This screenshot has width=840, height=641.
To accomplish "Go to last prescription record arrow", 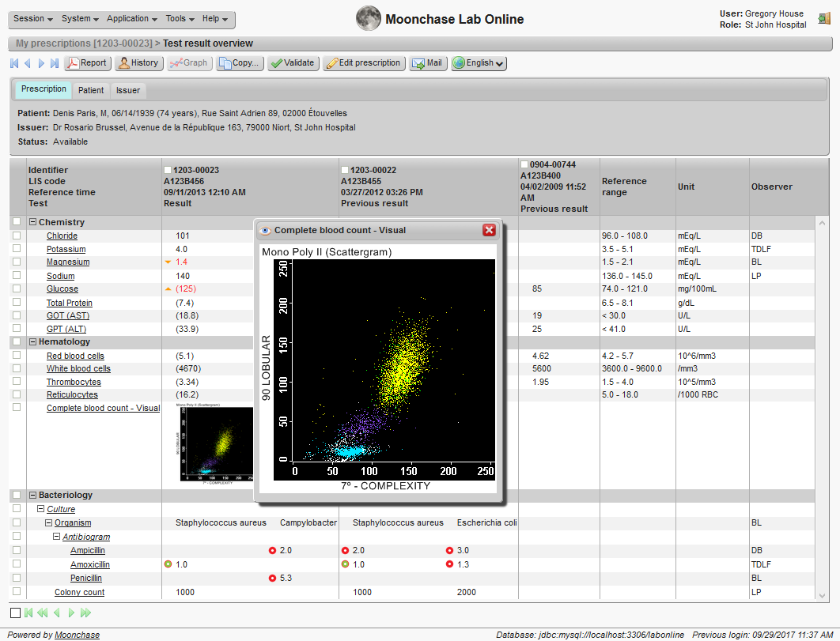I will tap(55, 63).
